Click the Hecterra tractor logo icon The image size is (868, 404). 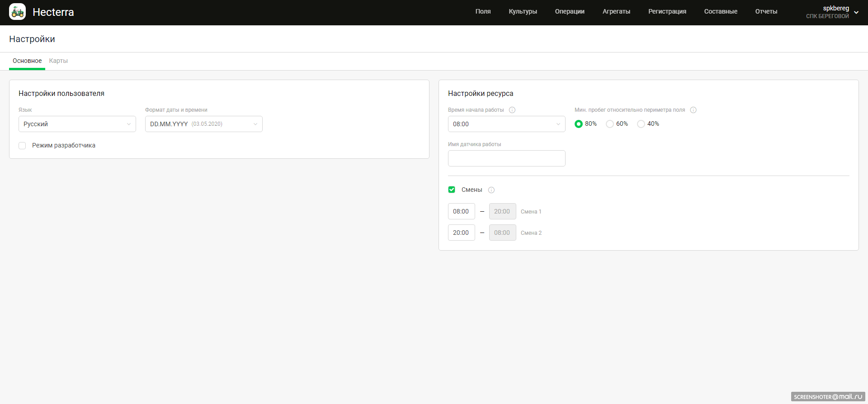point(18,12)
